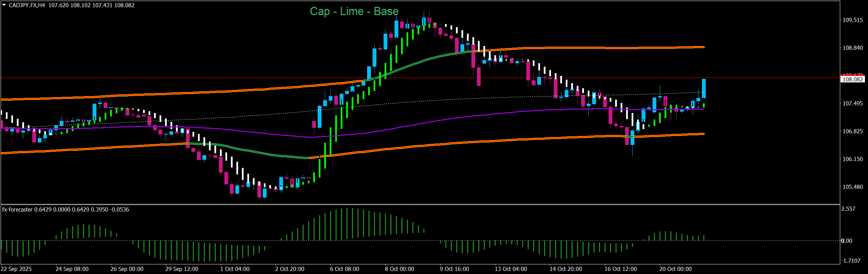Click the 107.495 price axis label

coord(853,103)
